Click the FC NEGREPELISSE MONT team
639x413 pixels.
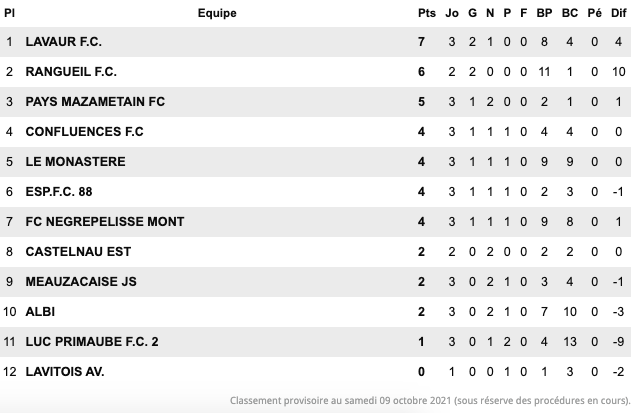click(x=105, y=221)
